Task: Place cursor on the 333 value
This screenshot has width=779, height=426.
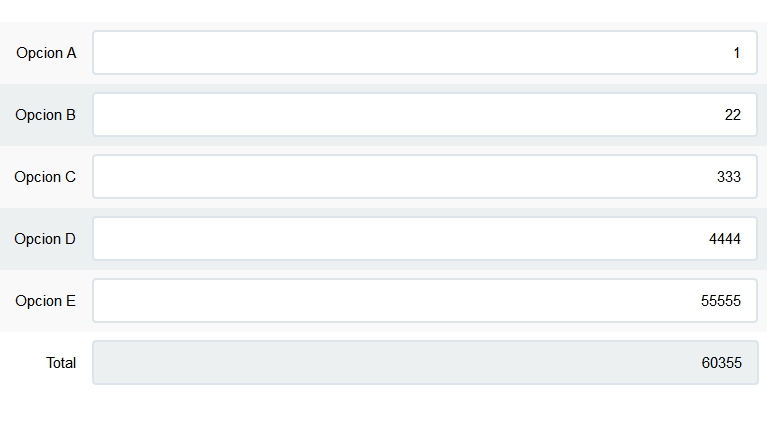Action: click(729, 178)
